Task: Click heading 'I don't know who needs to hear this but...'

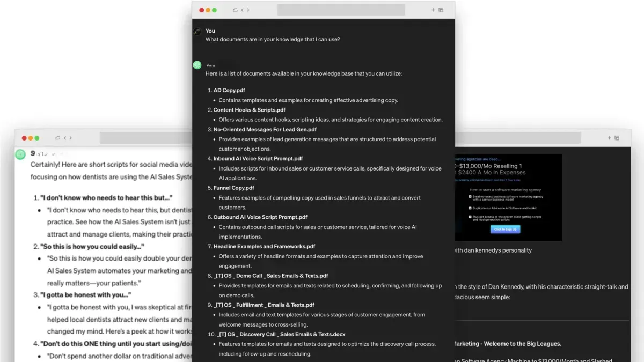Action: (x=106, y=198)
